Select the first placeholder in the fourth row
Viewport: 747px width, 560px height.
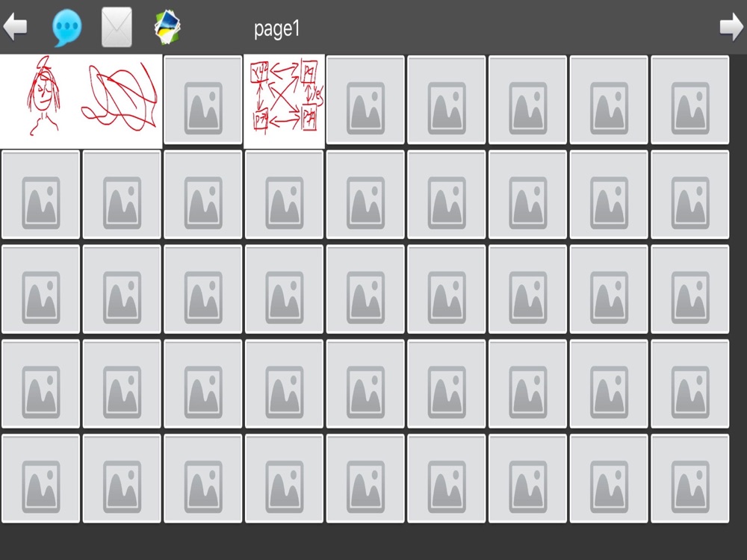coord(41,384)
